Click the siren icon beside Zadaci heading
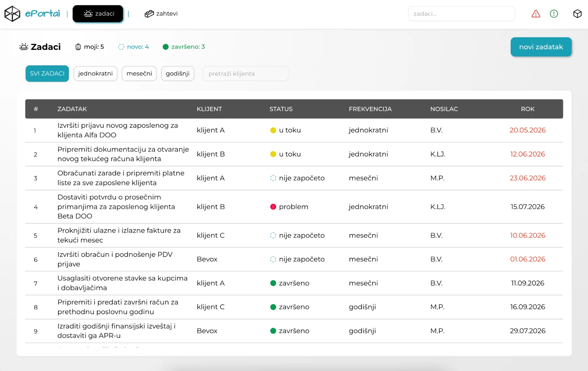Image resolution: width=588 pixels, height=371 pixels. point(24,47)
